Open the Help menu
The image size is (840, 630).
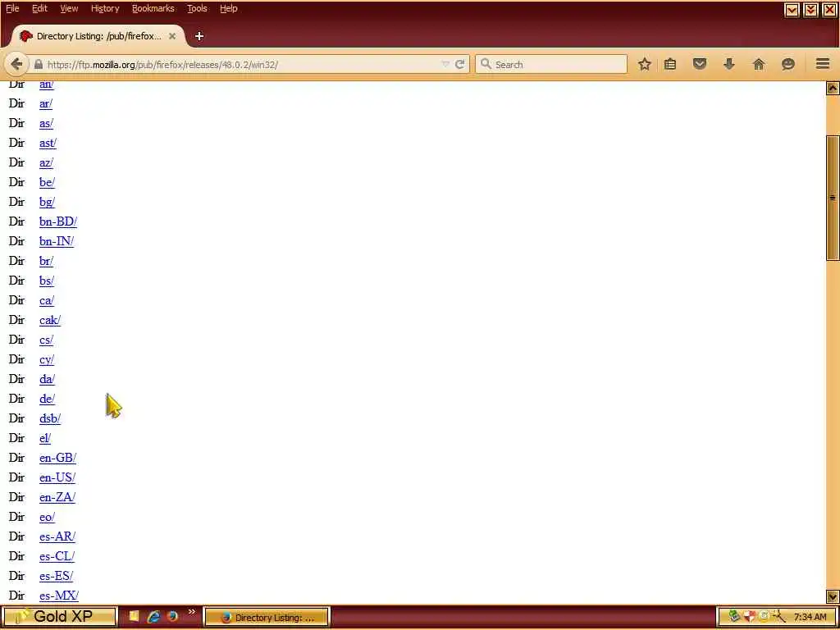(x=229, y=8)
